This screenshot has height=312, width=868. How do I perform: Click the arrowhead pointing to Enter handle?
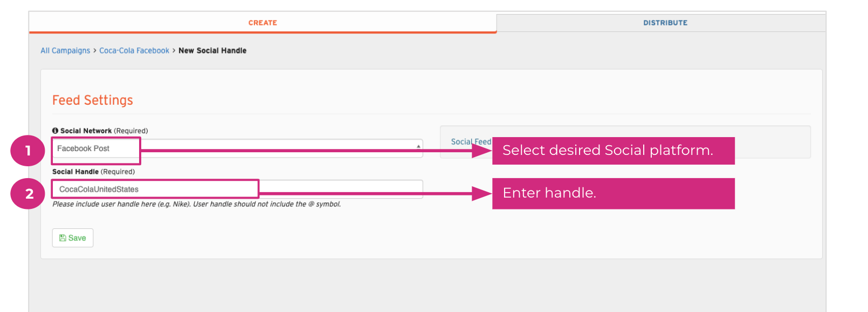click(x=481, y=193)
